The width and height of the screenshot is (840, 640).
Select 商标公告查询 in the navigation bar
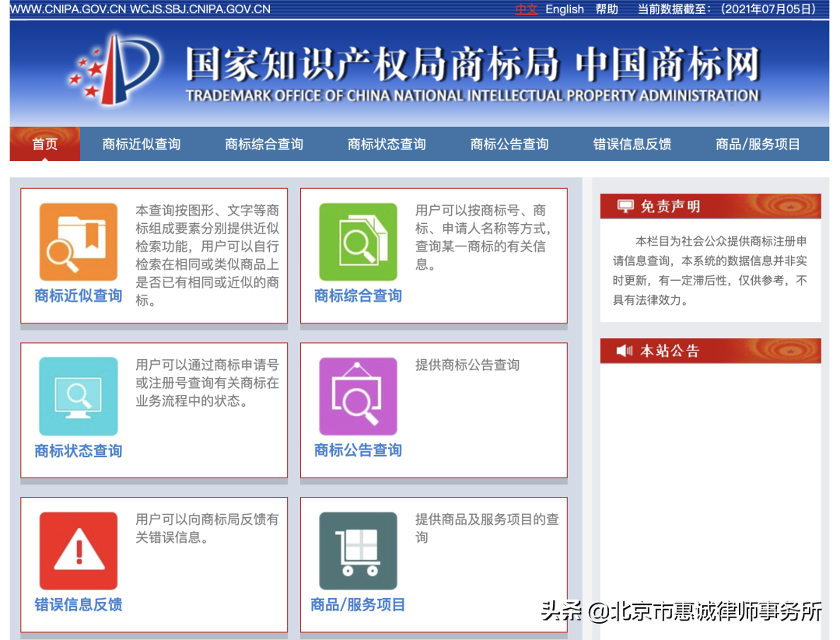509,144
